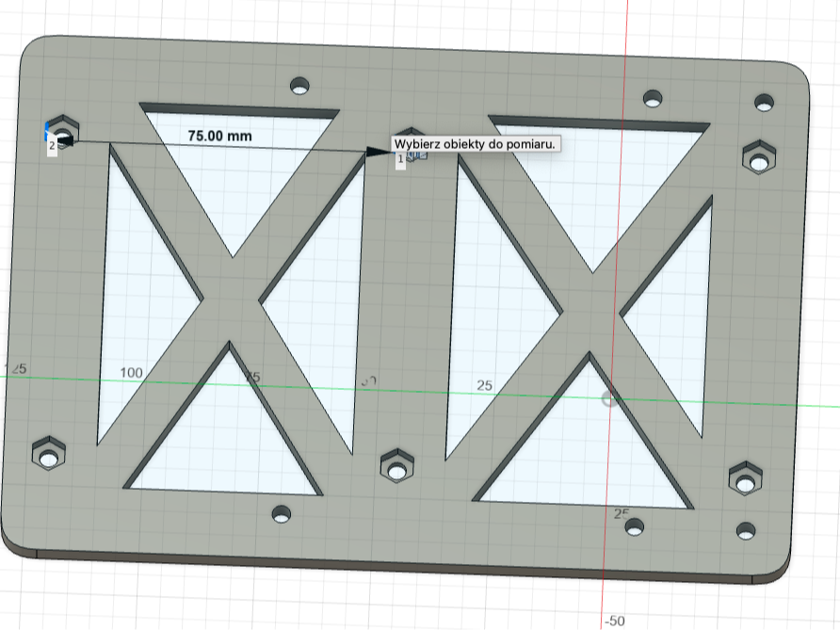The image size is (840, 630).
Task: Select the round hole above the right X top triangle
Action: coord(652,99)
